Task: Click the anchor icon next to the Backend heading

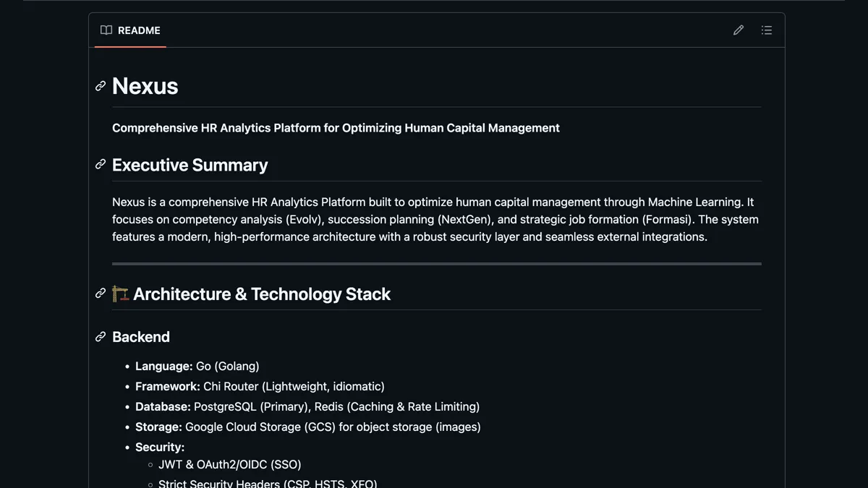Action: coord(100,336)
